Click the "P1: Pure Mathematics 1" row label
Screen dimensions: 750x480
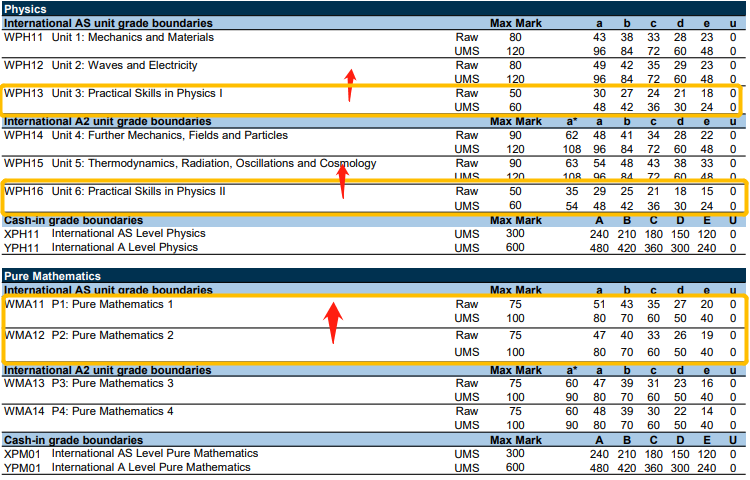[112, 304]
